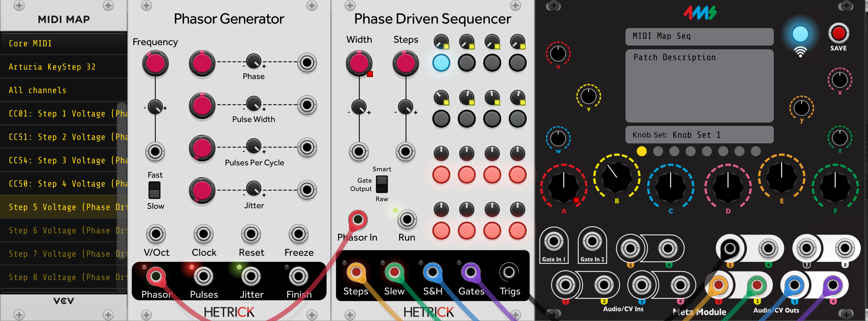Screen dimensions: 868x321
Task: Click the large pink Frequency knob
Action: click(x=155, y=63)
